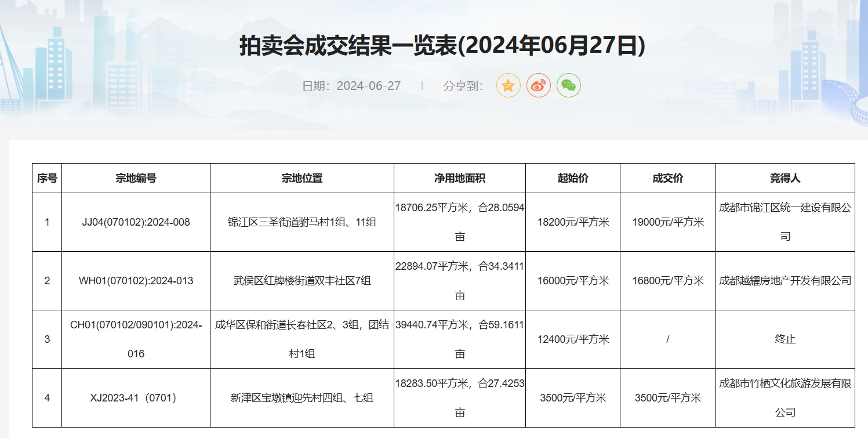Screen dimensions: 868x438
Task: Click location 武侯区红牌楼街道双丰社区7组
Action: coord(302,281)
